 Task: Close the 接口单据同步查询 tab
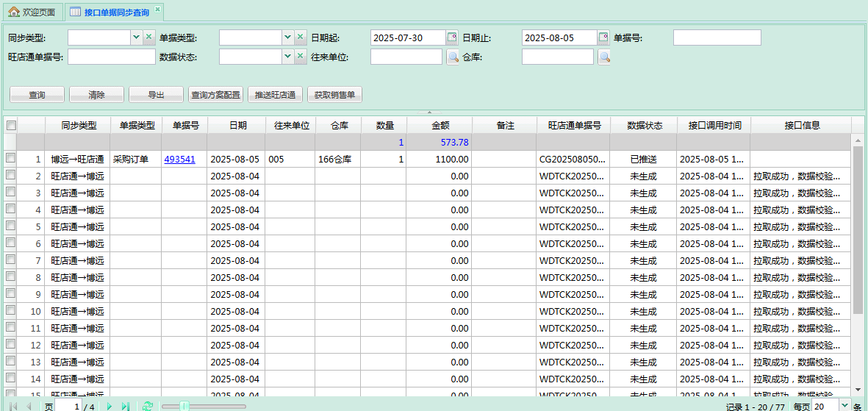(x=157, y=10)
